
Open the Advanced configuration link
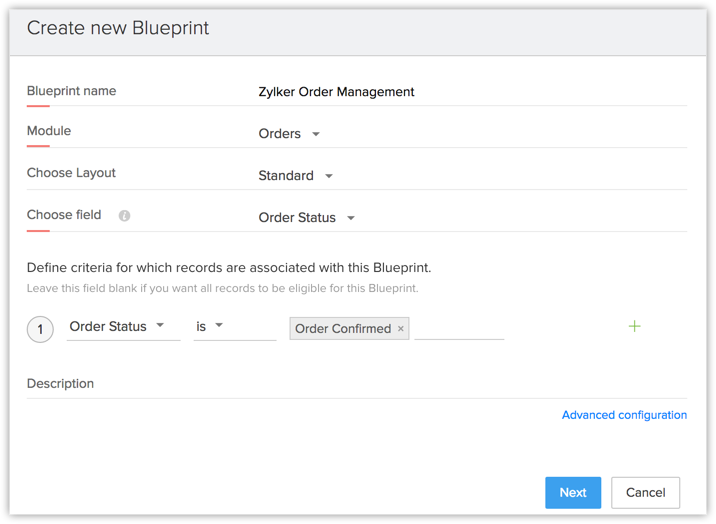(x=624, y=415)
